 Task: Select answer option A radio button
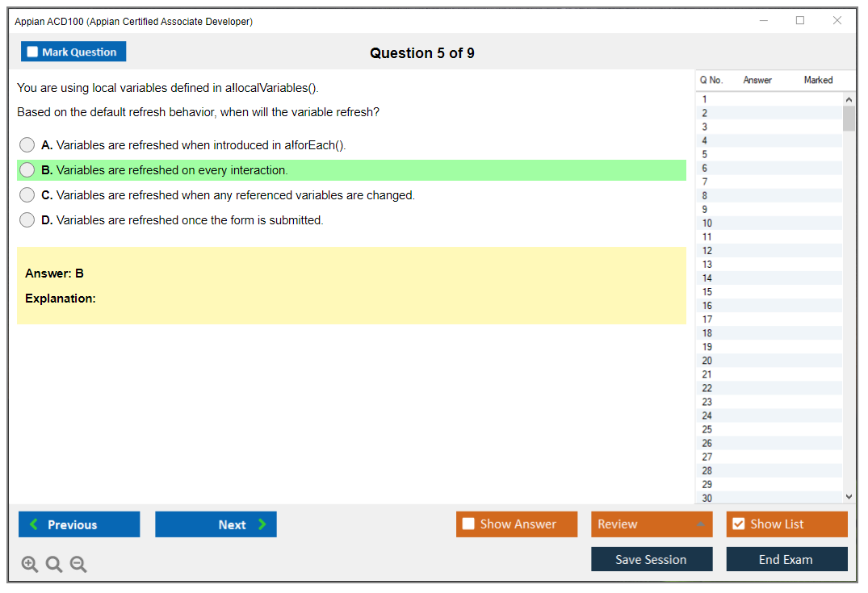tap(27, 145)
